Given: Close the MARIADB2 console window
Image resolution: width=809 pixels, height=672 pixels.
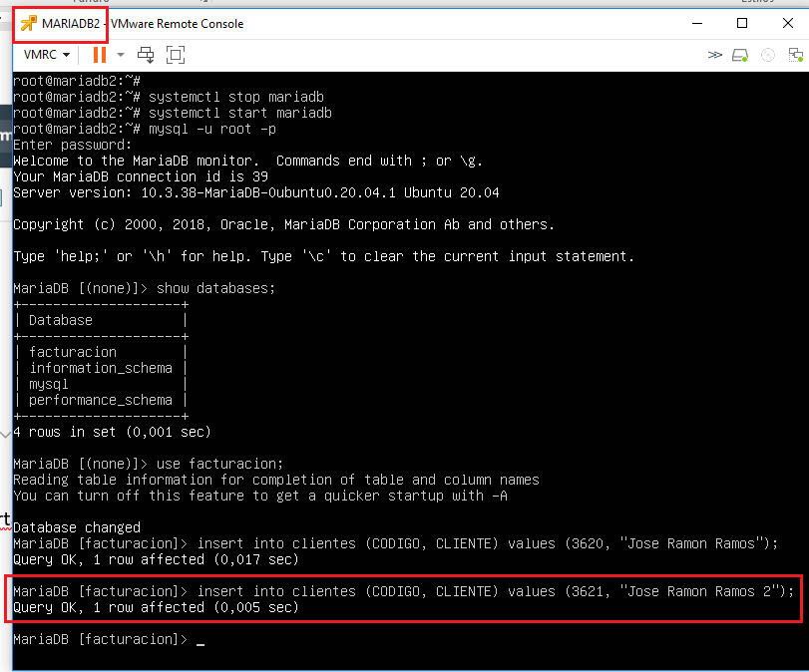Looking at the screenshot, I should (787, 23).
